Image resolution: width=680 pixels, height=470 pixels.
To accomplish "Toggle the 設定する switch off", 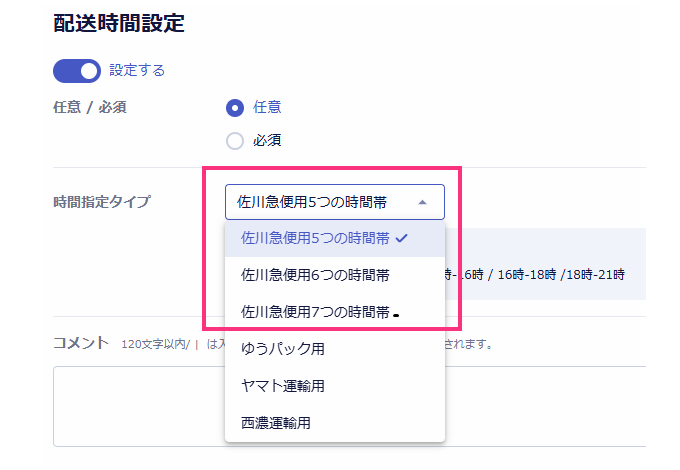I will 77,70.
